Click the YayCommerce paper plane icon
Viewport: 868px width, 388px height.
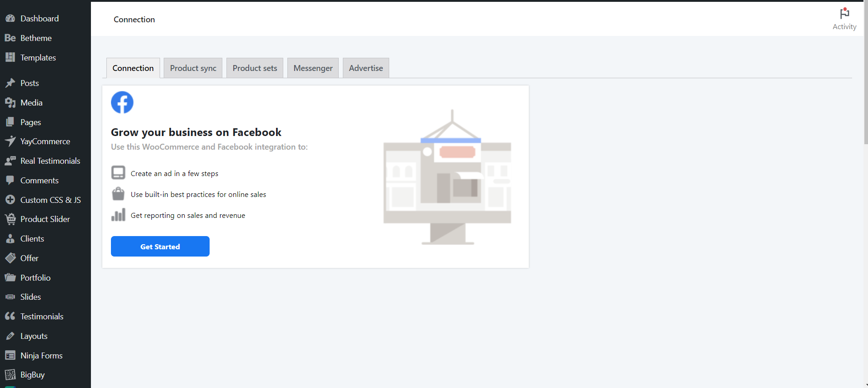10,141
